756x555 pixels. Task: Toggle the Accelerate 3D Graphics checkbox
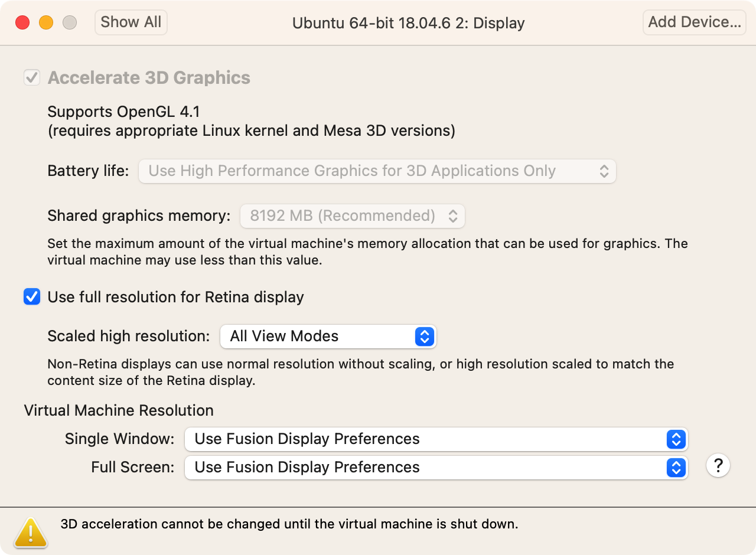[32, 77]
